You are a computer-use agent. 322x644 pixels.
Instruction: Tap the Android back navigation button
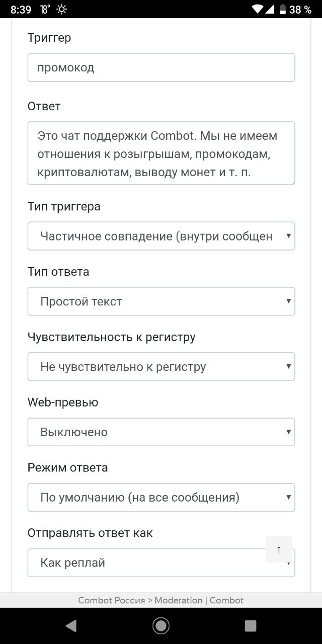[71, 625]
